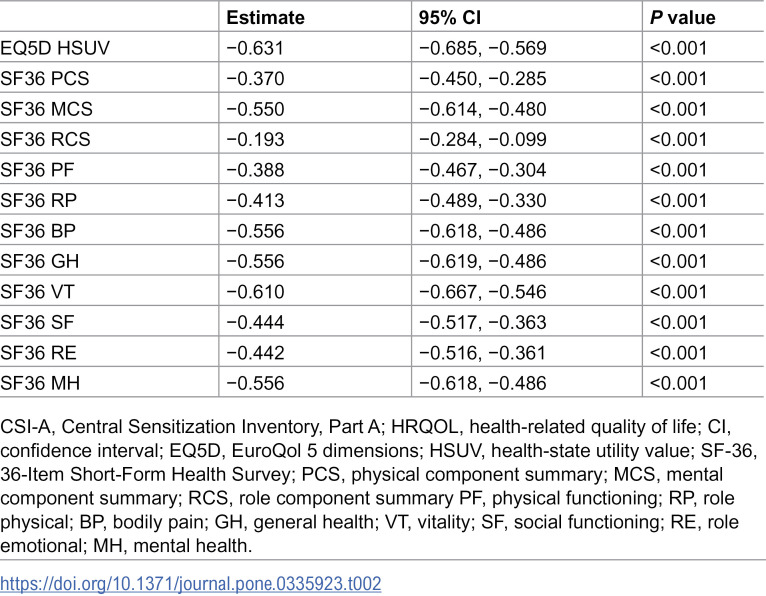The height and width of the screenshot is (596, 766).
Task: Select the SF36 RCS row label
Action: [45, 140]
